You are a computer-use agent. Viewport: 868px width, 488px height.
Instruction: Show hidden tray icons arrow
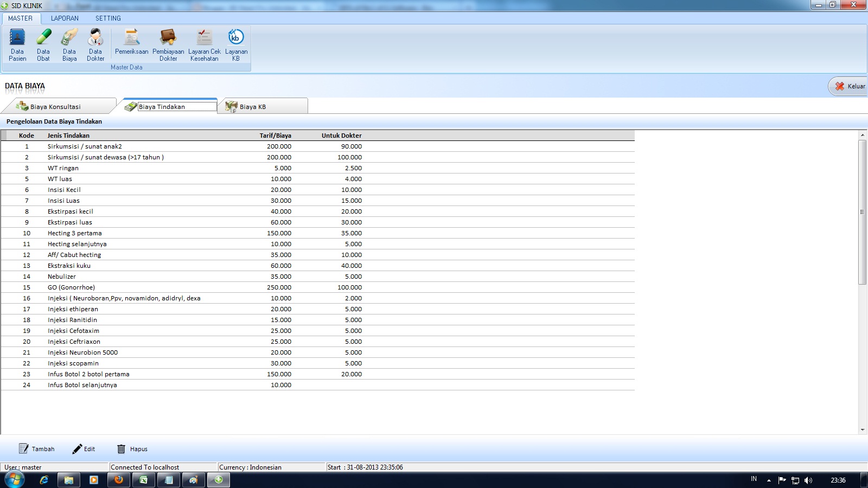(x=769, y=480)
